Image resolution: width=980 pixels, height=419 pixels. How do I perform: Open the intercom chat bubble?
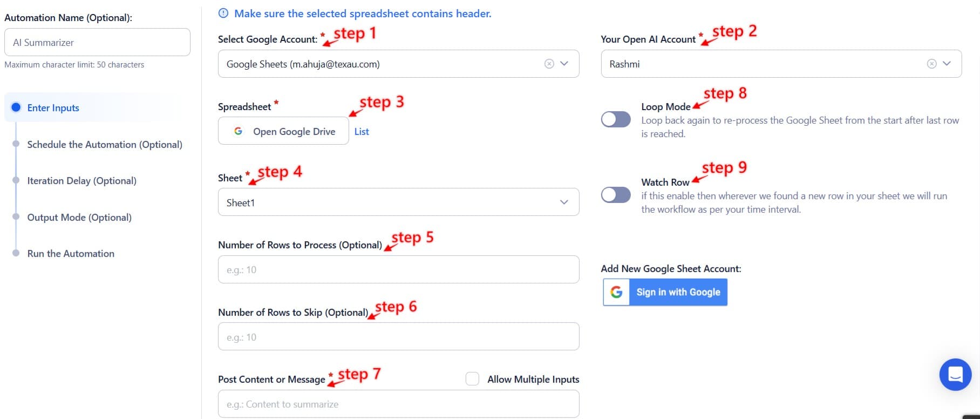(x=955, y=374)
